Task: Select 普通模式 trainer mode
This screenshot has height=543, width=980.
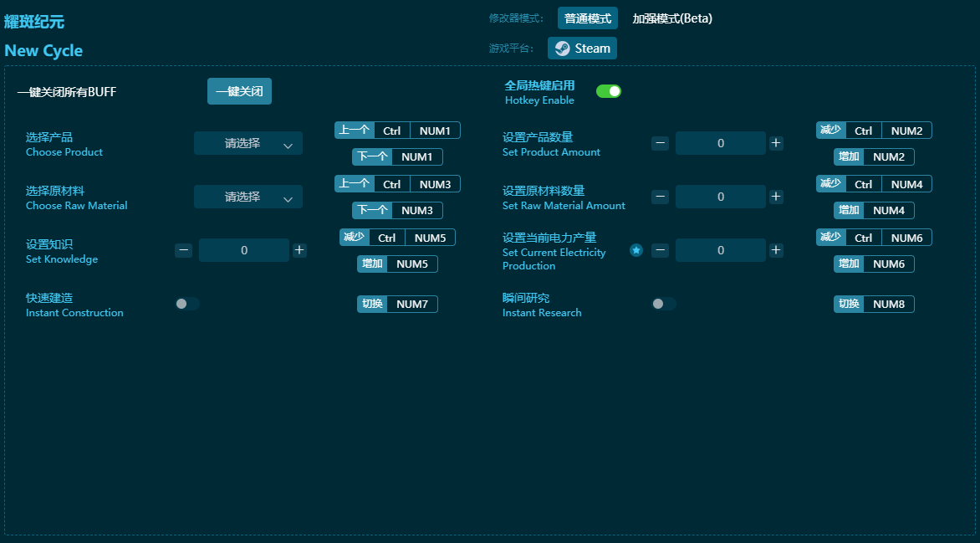Action: pos(586,18)
